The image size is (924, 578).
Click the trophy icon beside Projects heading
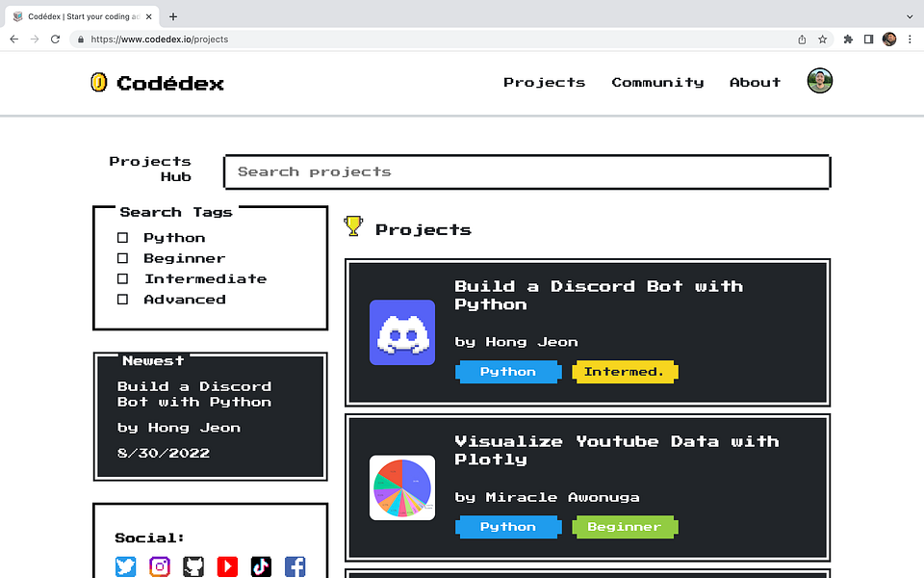coord(353,226)
